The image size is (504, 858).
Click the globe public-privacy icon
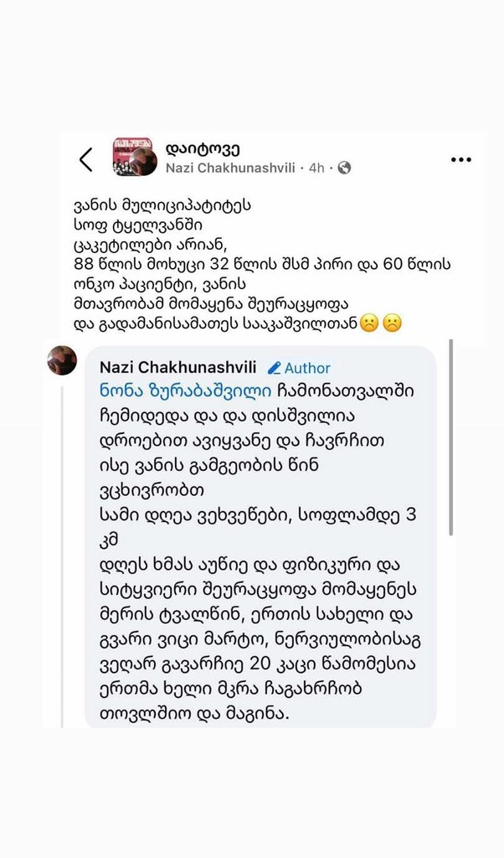tap(343, 168)
